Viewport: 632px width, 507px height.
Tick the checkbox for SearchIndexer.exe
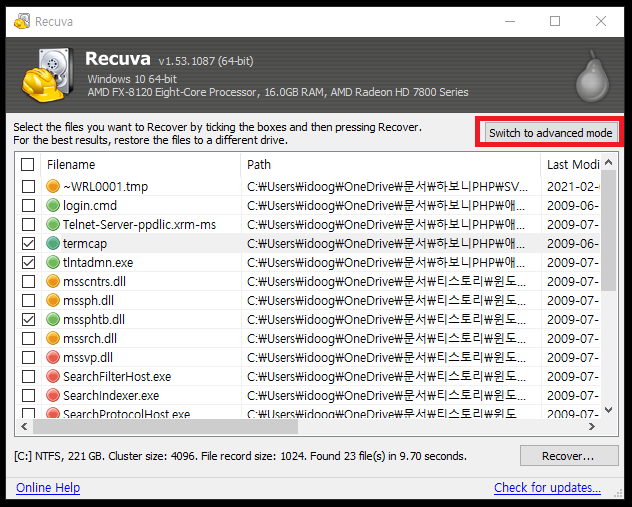[x=28, y=395]
